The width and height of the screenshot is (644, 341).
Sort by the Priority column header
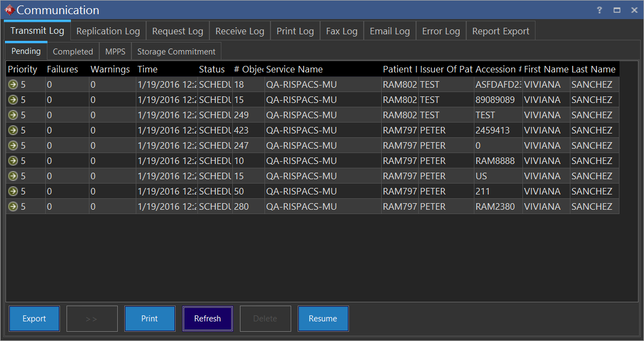click(22, 69)
